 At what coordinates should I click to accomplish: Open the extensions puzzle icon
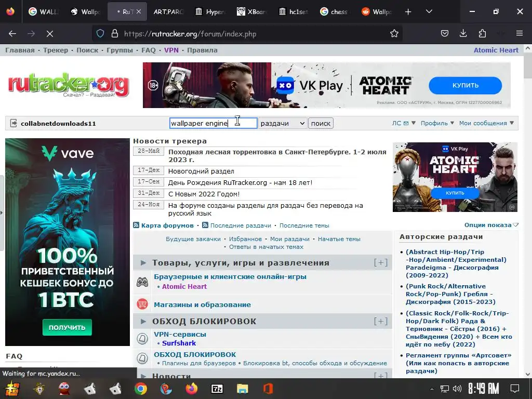pyautogui.click(x=482, y=34)
